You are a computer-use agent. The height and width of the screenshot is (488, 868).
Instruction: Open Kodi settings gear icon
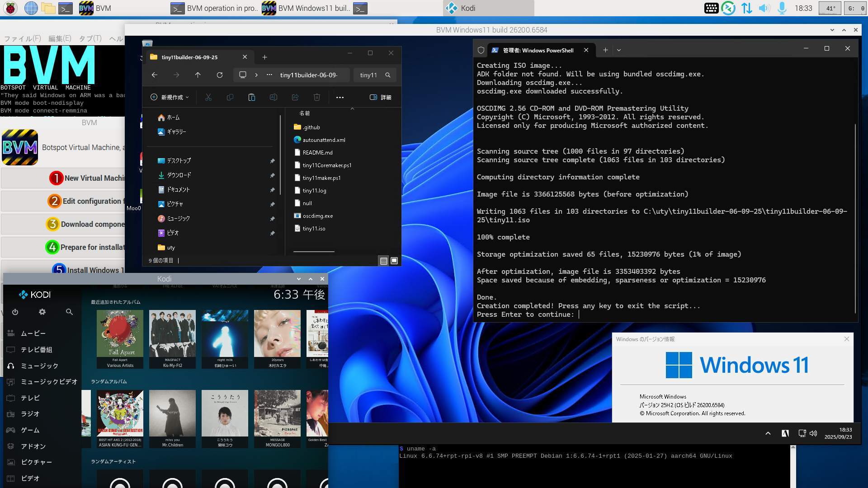pyautogui.click(x=42, y=312)
